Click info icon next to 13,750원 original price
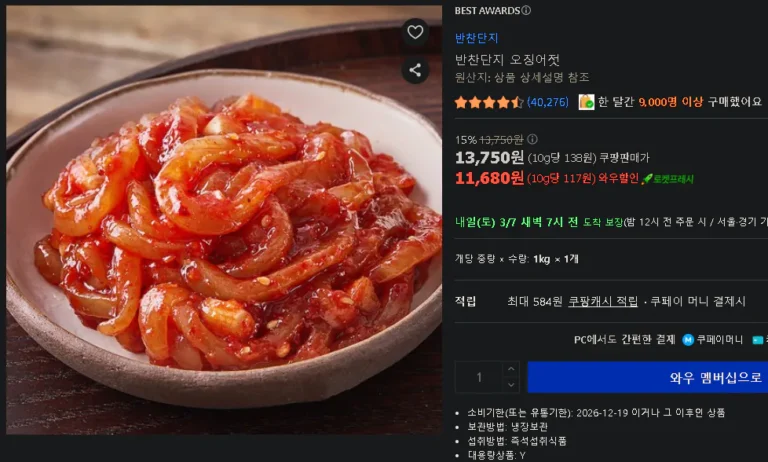768x462 pixels. [532, 140]
